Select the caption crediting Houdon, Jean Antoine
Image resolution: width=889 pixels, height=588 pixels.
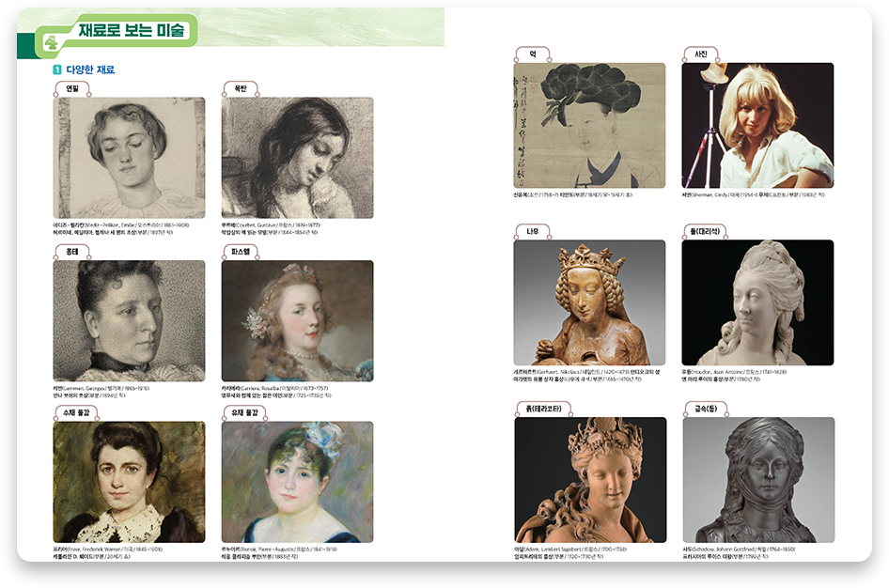pos(734,376)
